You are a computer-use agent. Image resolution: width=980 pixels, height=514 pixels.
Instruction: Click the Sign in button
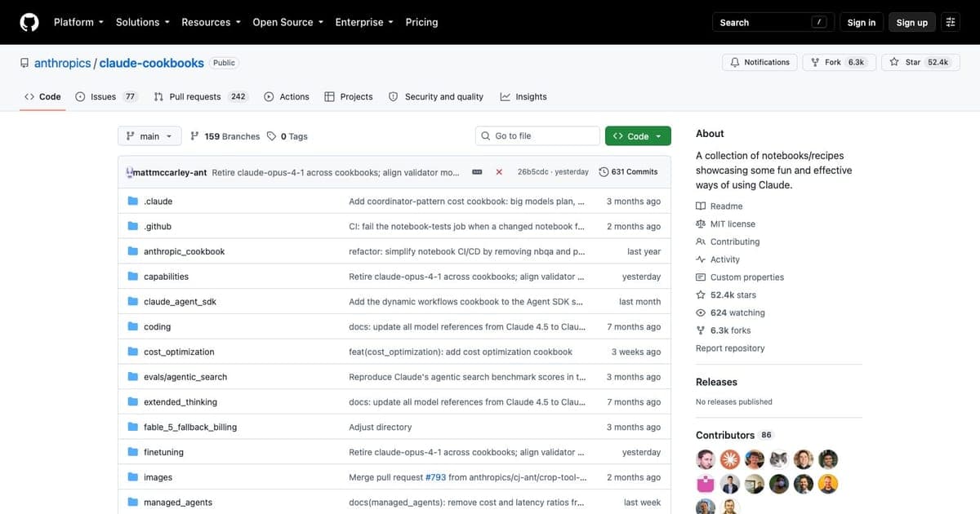coord(862,23)
